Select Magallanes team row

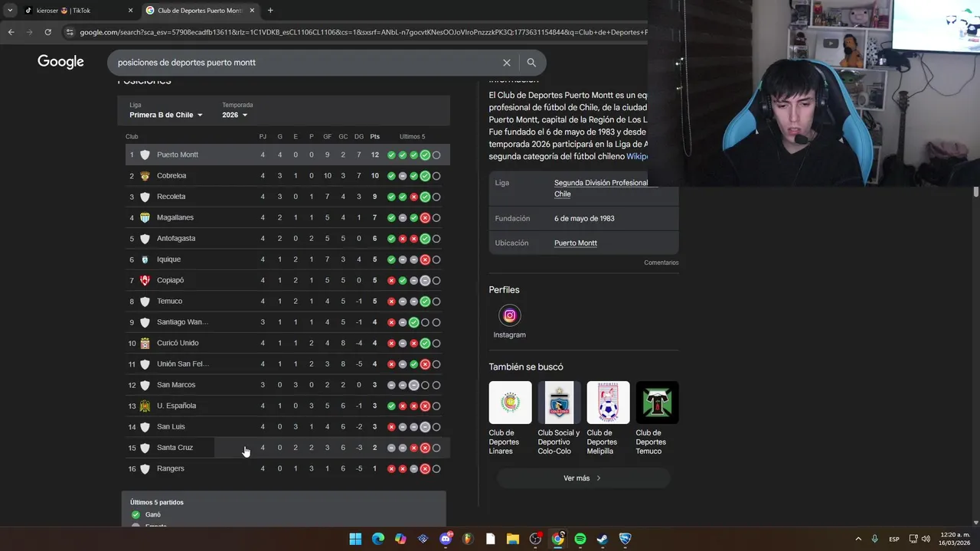[x=287, y=217]
